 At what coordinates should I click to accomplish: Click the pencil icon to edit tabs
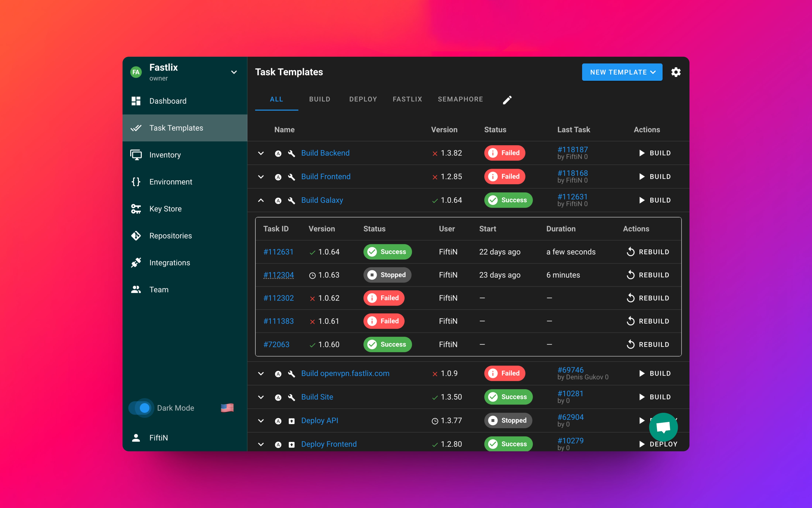pos(507,100)
